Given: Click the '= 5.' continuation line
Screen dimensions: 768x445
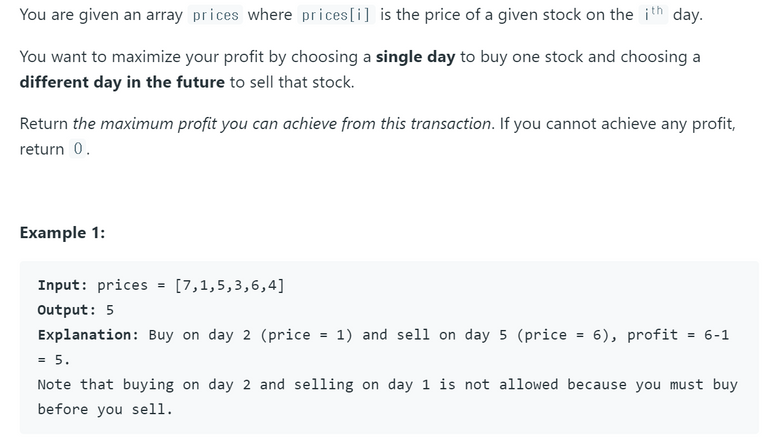Looking at the screenshot, I should (54, 360).
